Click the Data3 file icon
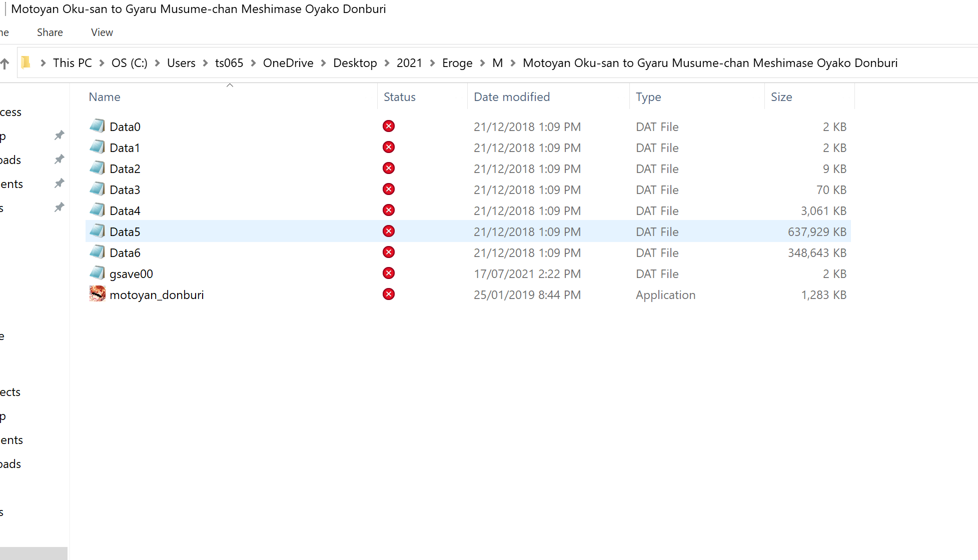The image size is (978, 560). pyautogui.click(x=97, y=189)
